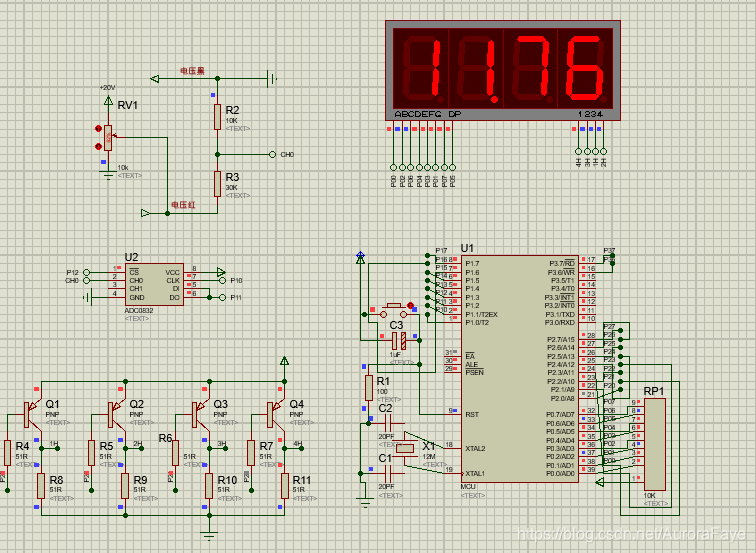This screenshot has height=553, width=756.
Task: Select the U1 MCU chip body
Action: (x=520, y=369)
